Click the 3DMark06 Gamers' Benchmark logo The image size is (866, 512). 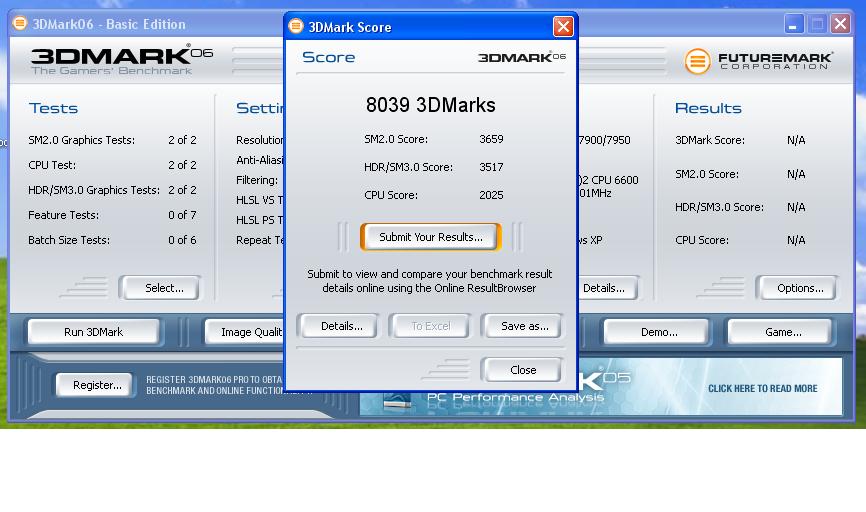[122, 60]
